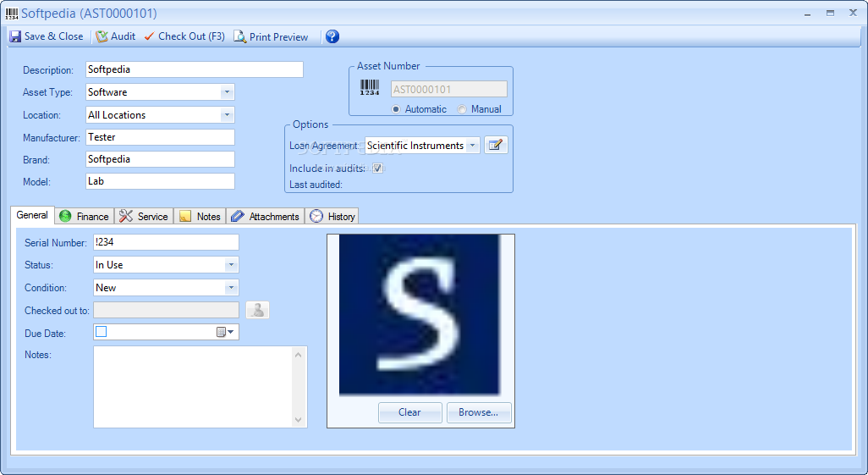Open the Service tab
Image resolution: width=868 pixels, height=475 pixels.
[144, 216]
